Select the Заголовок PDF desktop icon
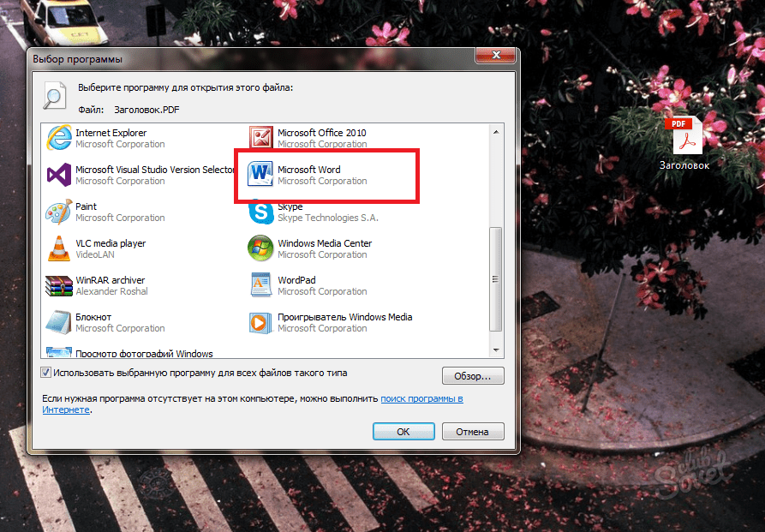Viewport: 765px width, 532px height. (x=684, y=136)
